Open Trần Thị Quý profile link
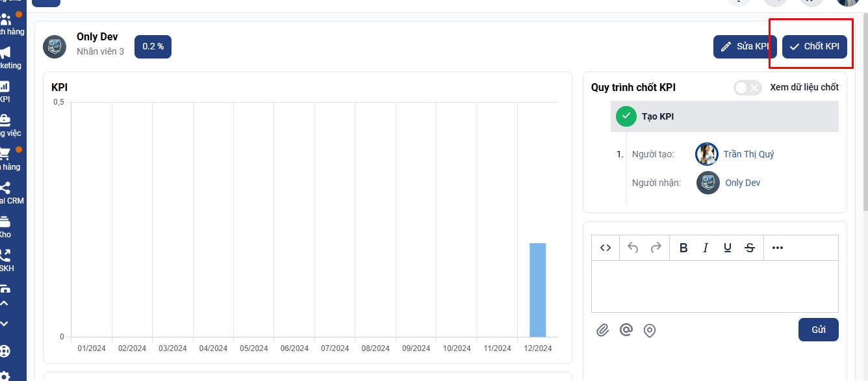868x381 pixels. pyautogui.click(x=748, y=154)
